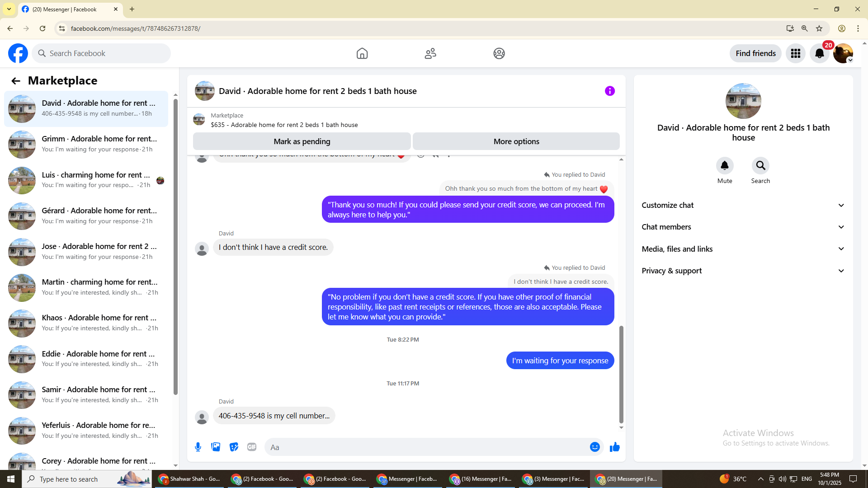Viewport: 868px width, 488px height.
Task: Open the Windows Start menu
Action: point(11,479)
